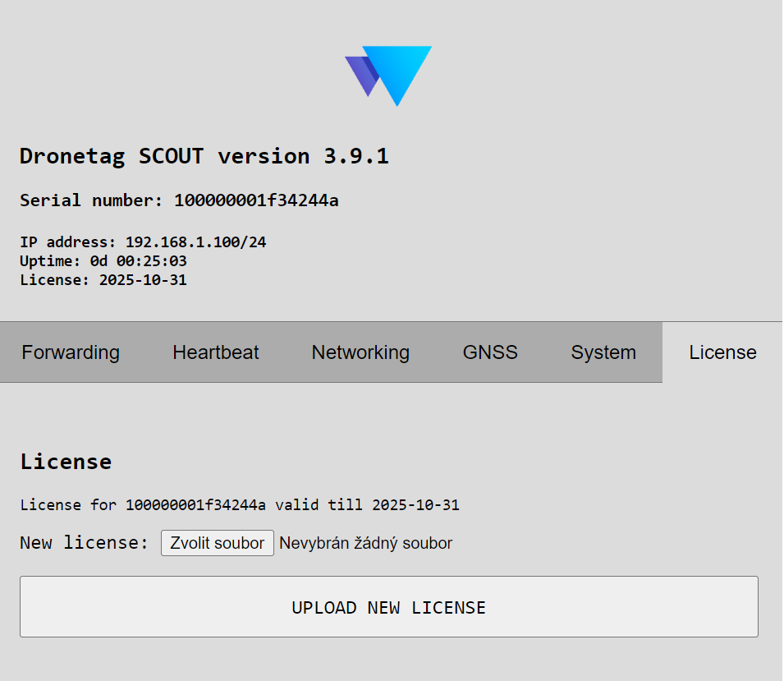Click the Uptime value in header
This screenshot has width=784, height=681.
click(139, 261)
